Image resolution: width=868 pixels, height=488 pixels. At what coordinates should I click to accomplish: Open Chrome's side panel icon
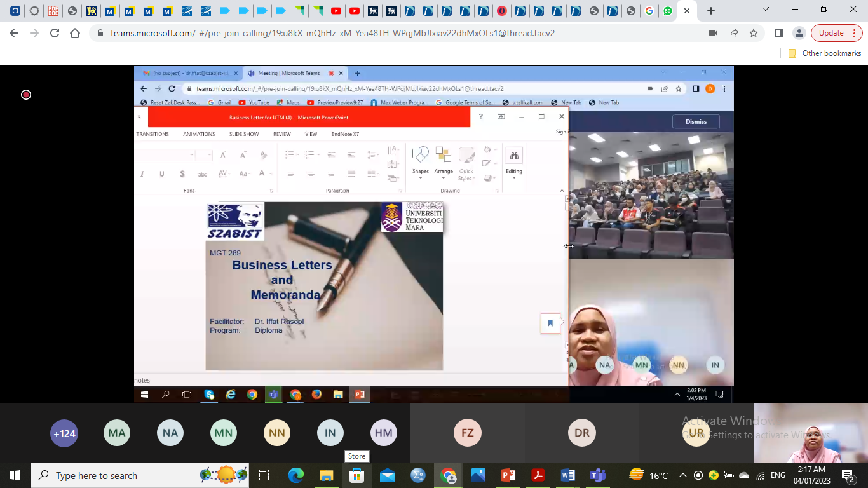point(779,33)
